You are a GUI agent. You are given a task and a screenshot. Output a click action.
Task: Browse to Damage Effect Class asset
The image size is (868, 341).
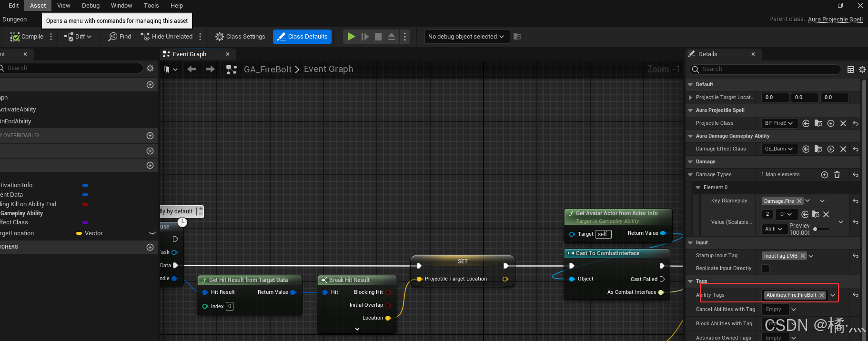coord(818,149)
